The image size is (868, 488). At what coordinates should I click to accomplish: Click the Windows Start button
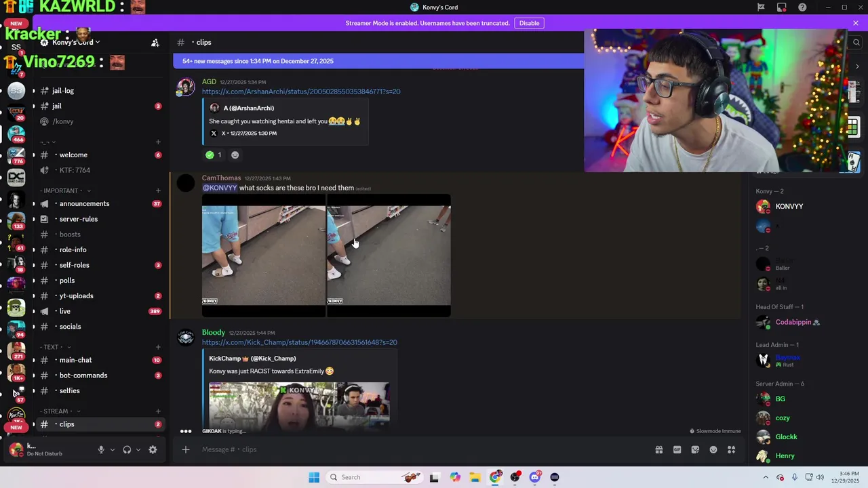tap(313, 477)
